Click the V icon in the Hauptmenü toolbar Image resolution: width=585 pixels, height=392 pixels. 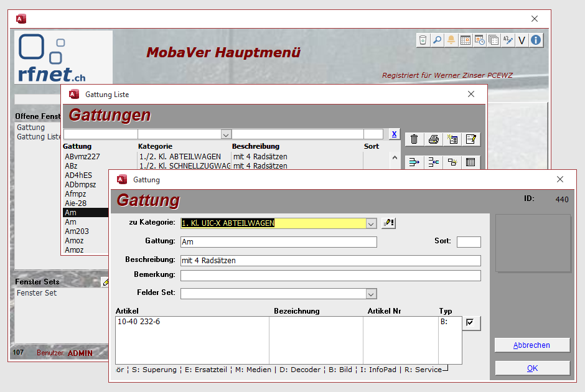[x=522, y=40]
